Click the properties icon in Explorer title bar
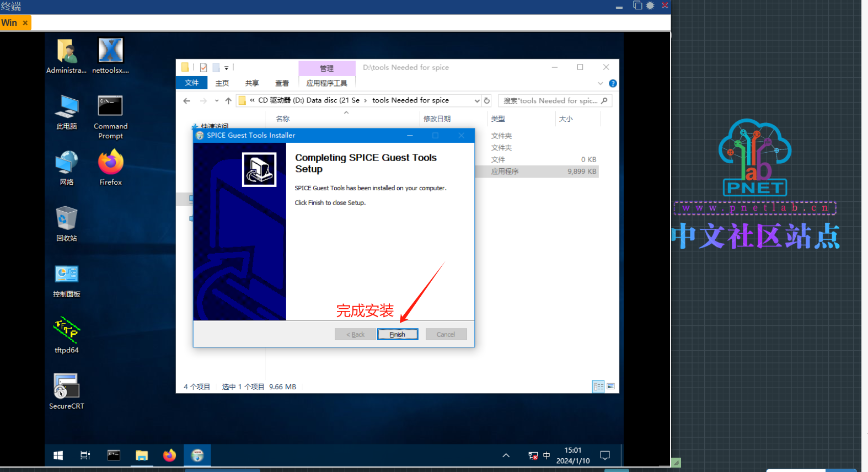868x472 pixels. point(203,68)
